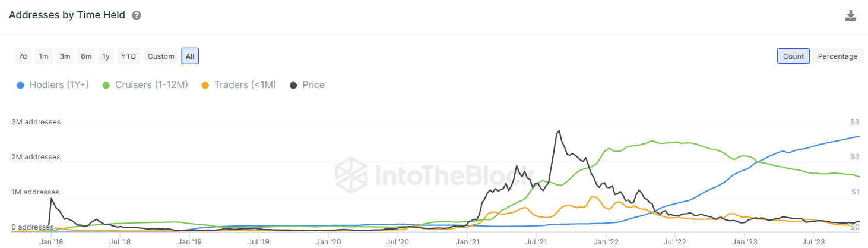Viewport: 868px width, 248px height.
Task: Click the download chart icon
Action: [851, 16]
